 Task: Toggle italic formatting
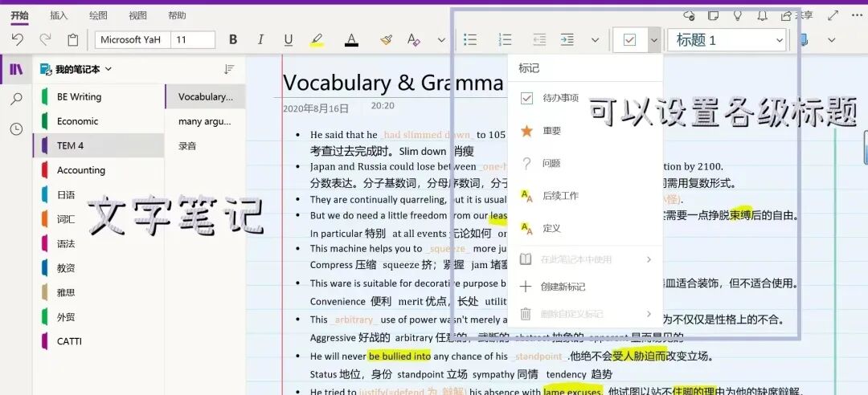coord(260,40)
